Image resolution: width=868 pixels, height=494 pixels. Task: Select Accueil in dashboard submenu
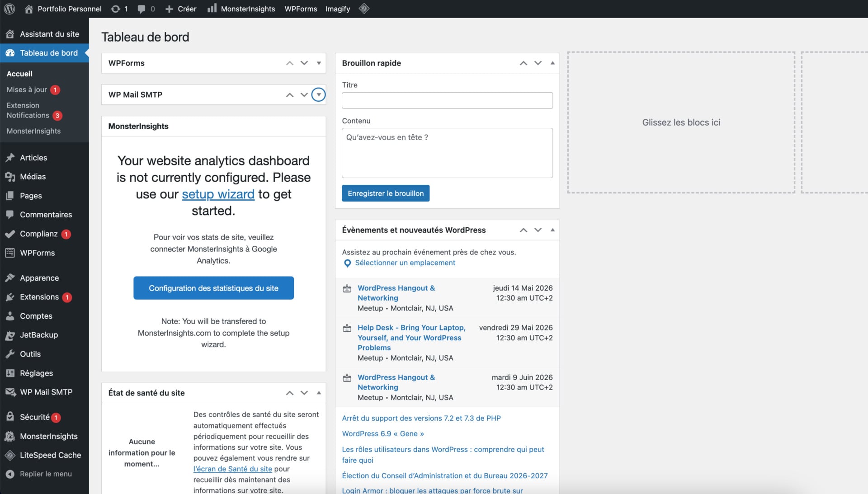pos(19,74)
